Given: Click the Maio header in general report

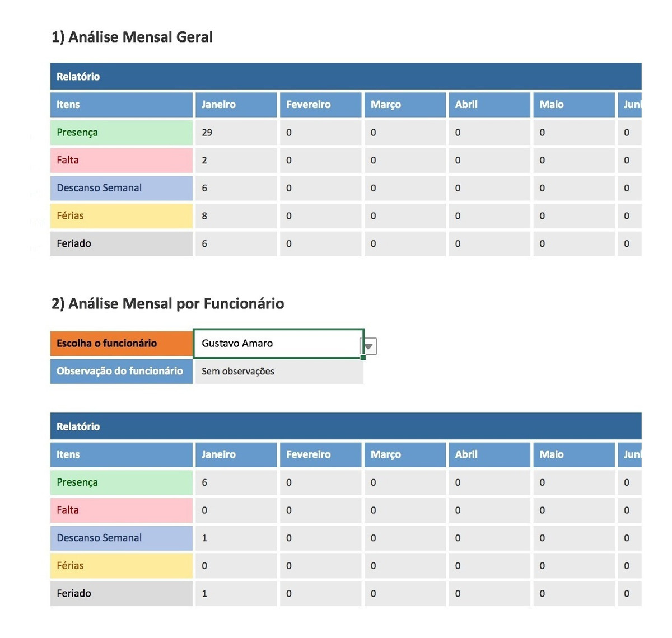Looking at the screenshot, I should [574, 105].
